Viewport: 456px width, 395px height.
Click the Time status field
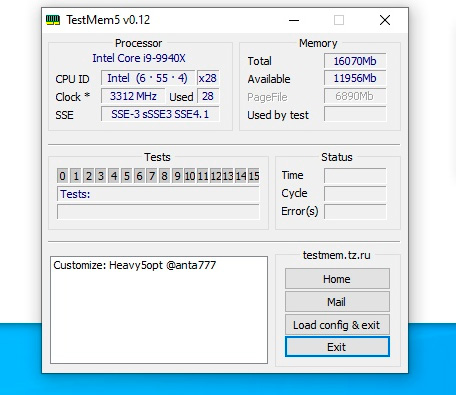tap(355, 175)
